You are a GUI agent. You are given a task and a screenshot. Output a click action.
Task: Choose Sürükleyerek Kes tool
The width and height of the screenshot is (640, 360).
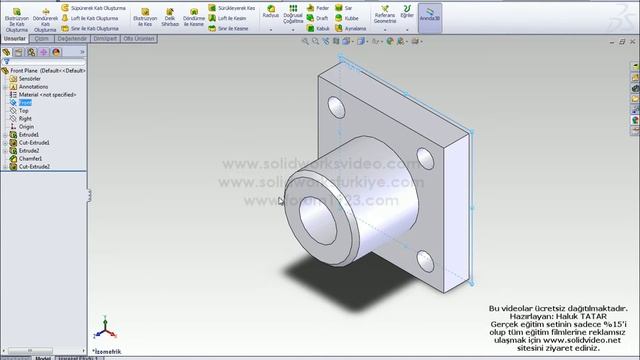coord(231,8)
